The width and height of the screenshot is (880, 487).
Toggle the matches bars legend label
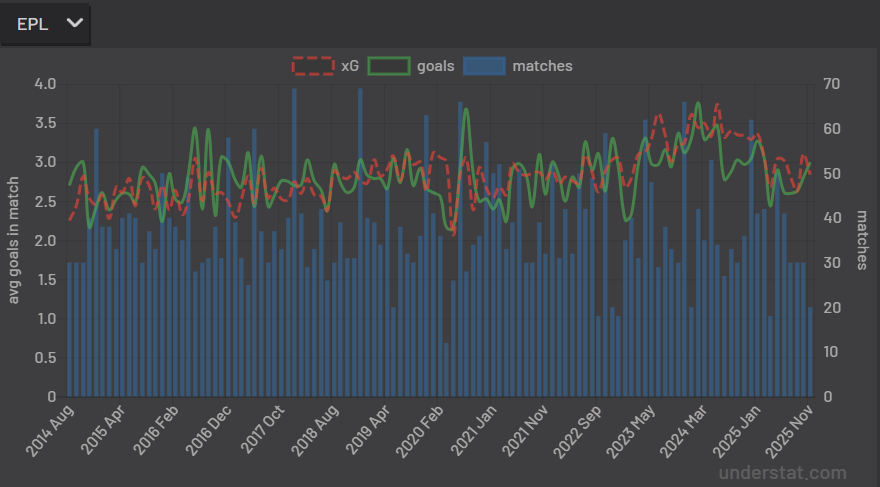click(542, 66)
